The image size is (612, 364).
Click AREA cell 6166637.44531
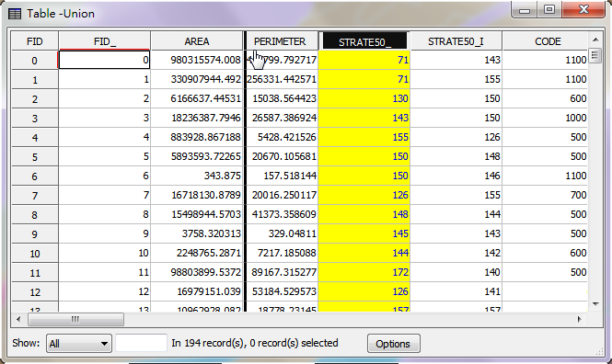click(x=197, y=98)
